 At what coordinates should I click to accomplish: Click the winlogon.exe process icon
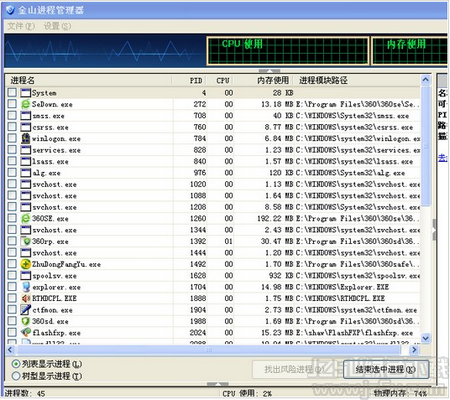tap(26, 138)
